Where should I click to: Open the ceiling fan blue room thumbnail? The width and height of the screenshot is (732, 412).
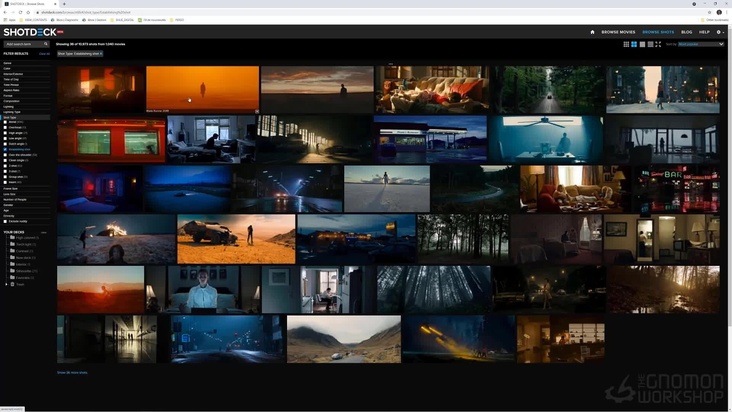click(x=546, y=139)
